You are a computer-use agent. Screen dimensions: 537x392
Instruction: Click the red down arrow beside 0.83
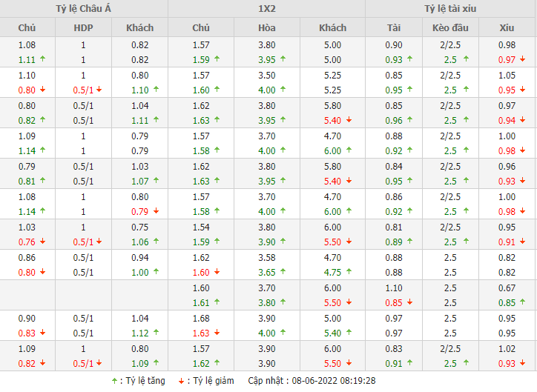42,333
